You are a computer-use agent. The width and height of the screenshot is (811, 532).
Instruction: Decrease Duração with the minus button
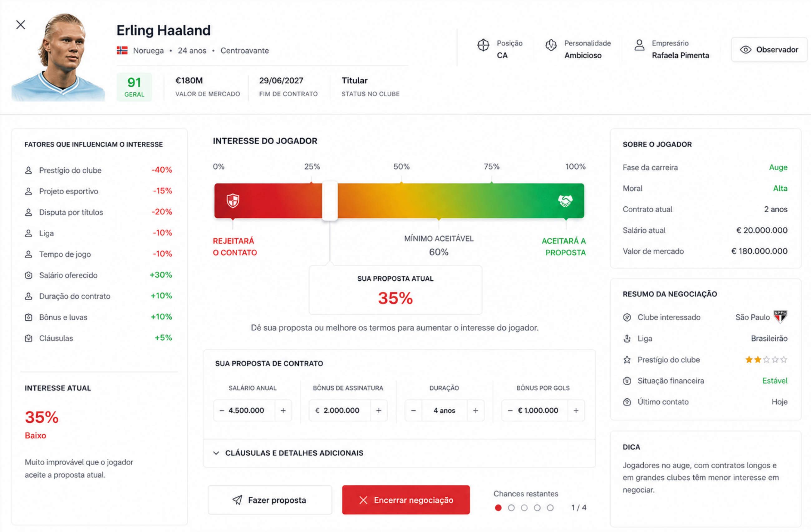pos(413,411)
